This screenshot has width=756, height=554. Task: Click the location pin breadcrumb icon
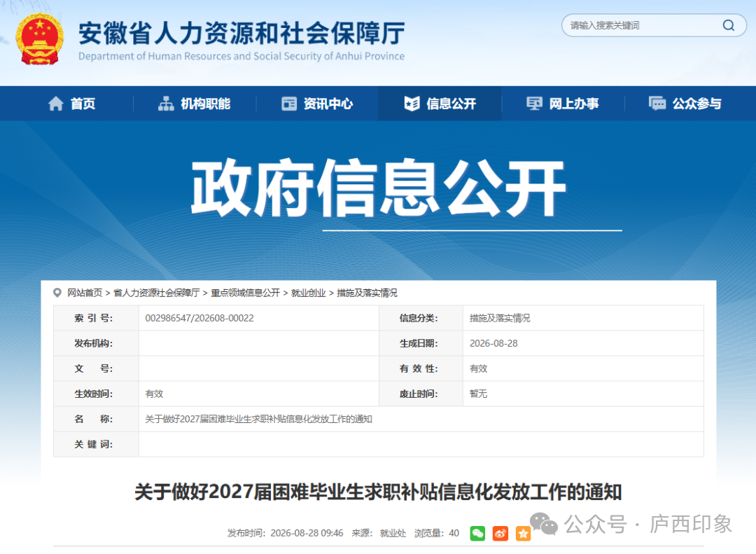pos(57,293)
